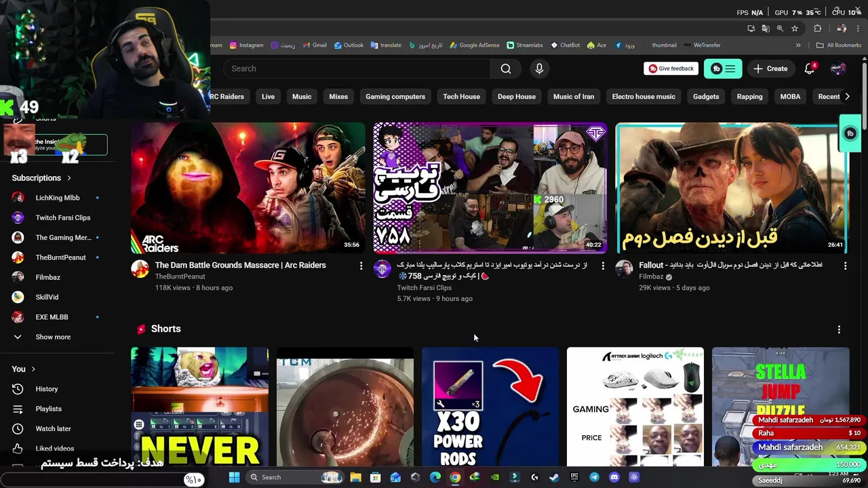Select the Live category chip
Viewport: 868px width, 488px height.
point(268,96)
